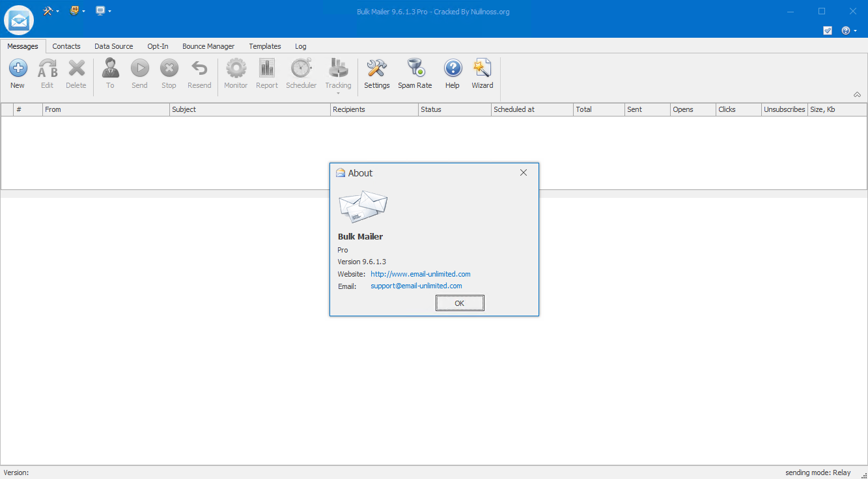This screenshot has width=868, height=479.
Task: Click the Tracking chart icon
Action: [338, 68]
